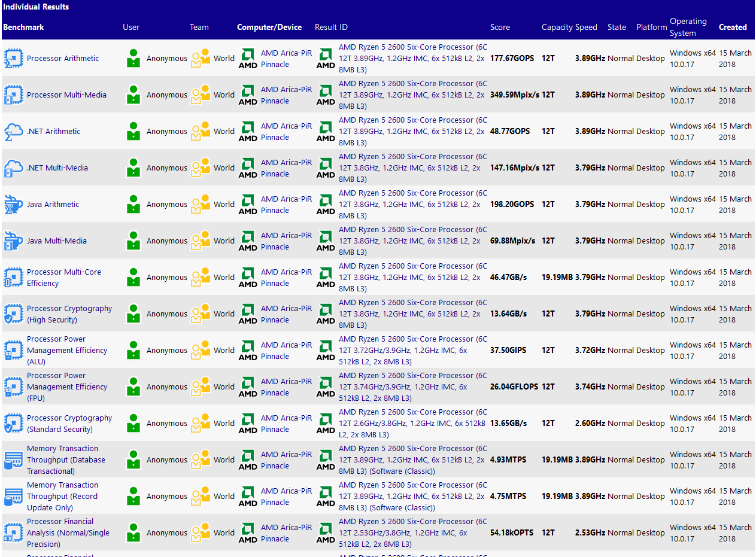
Task: Open the Processor Arithmetic benchmark link
Action: pos(63,59)
